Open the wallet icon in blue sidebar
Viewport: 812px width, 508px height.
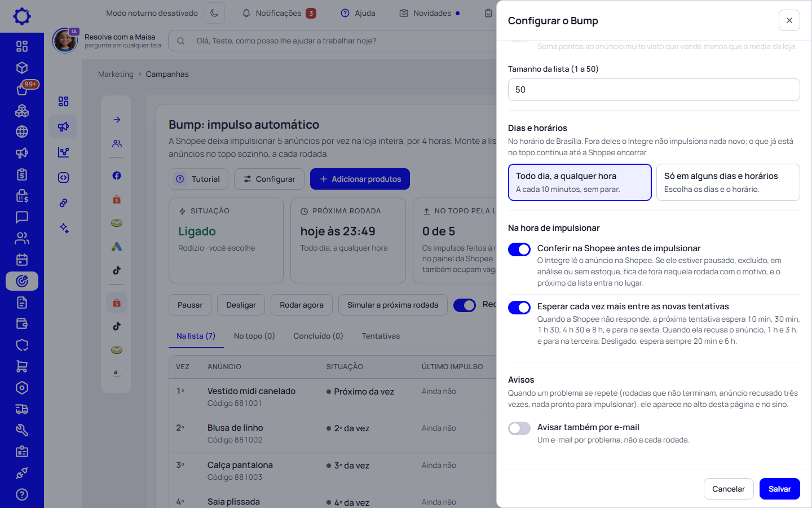tap(22, 324)
